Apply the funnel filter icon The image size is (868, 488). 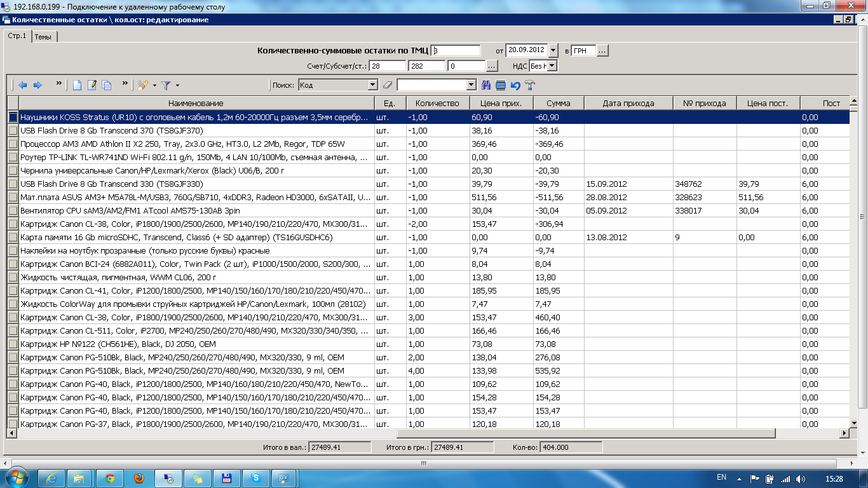click(x=166, y=85)
